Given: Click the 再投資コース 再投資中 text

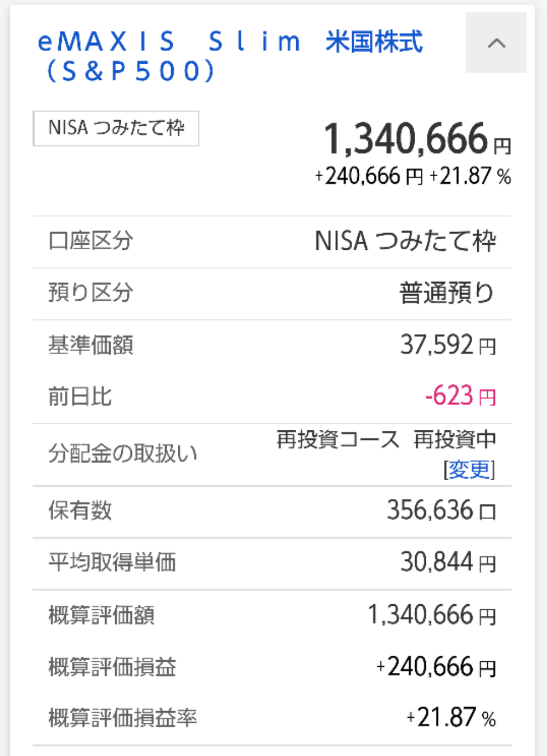Looking at the screenshot, I should tap(386, 440).
